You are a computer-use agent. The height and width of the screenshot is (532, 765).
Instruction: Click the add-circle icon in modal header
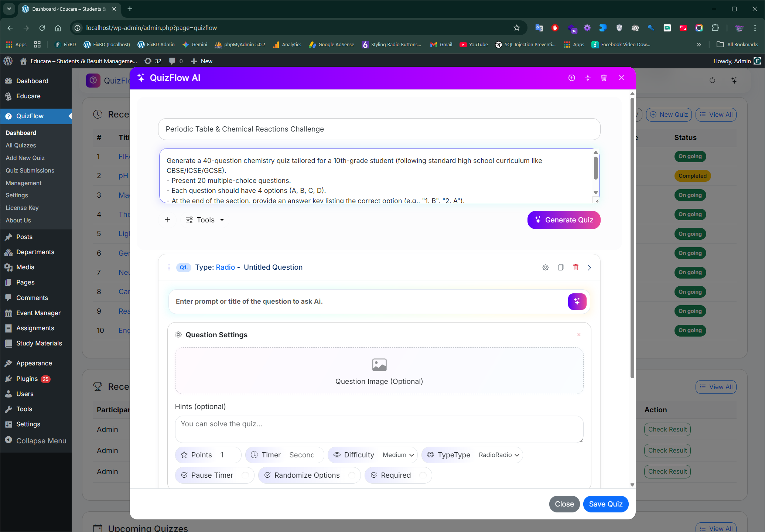pyautogui.click(x=571, y=78)
